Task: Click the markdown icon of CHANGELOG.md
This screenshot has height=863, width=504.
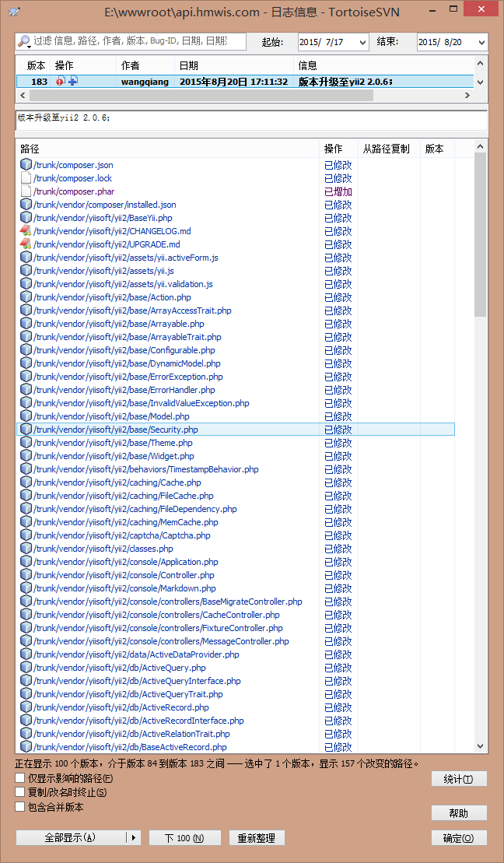Action: (x=26, y=231)
